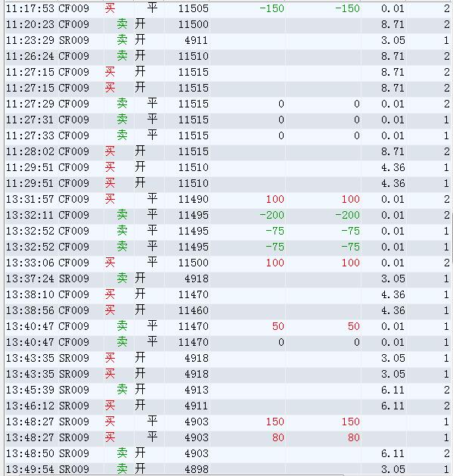The width and height of the screenshot is (453, 476).
Task: Click price 11510 in the 11:26:24 row
Action: tap(194, 56)
